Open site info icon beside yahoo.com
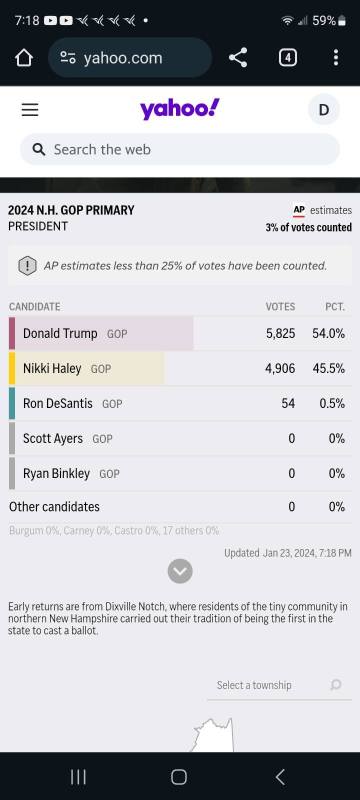Viewport: 360px width, 800px height. (68, 58)
